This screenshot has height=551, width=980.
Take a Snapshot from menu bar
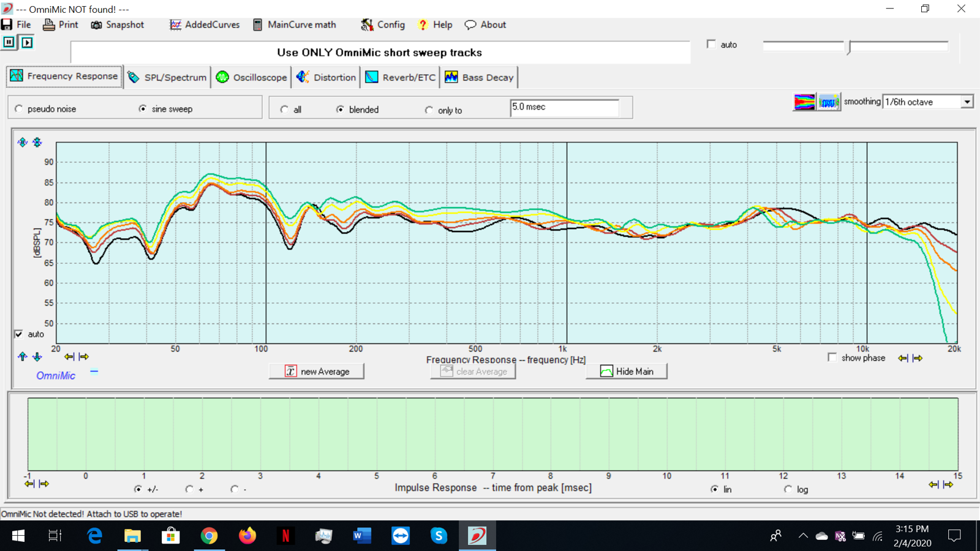click(x=118, y=24)
